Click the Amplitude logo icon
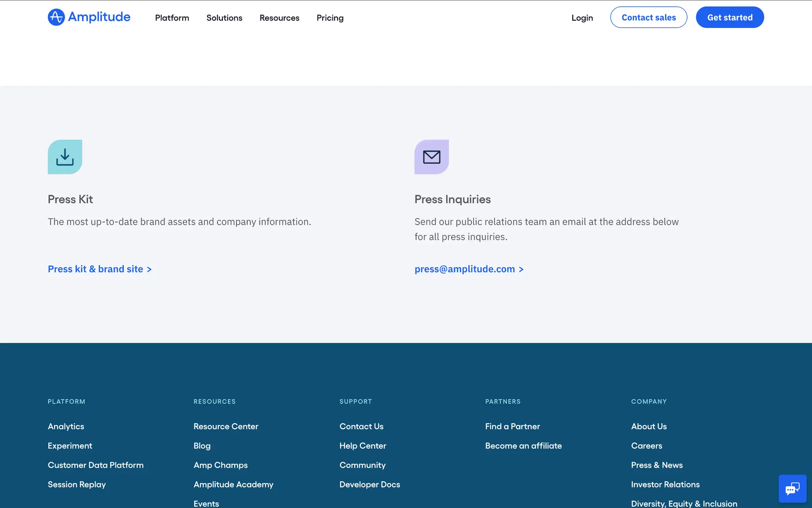Image resolution: width=812 pixels, height=508 pixels. coord(56,17)
